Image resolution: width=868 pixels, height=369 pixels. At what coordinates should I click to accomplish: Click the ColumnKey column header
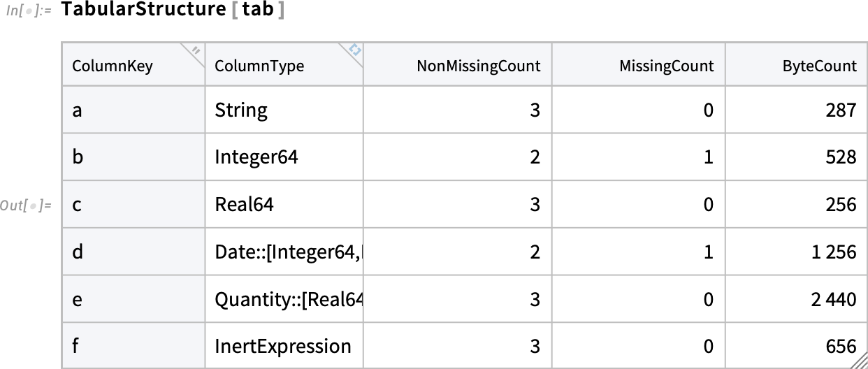pyautogui.click(x=133, y=65)
